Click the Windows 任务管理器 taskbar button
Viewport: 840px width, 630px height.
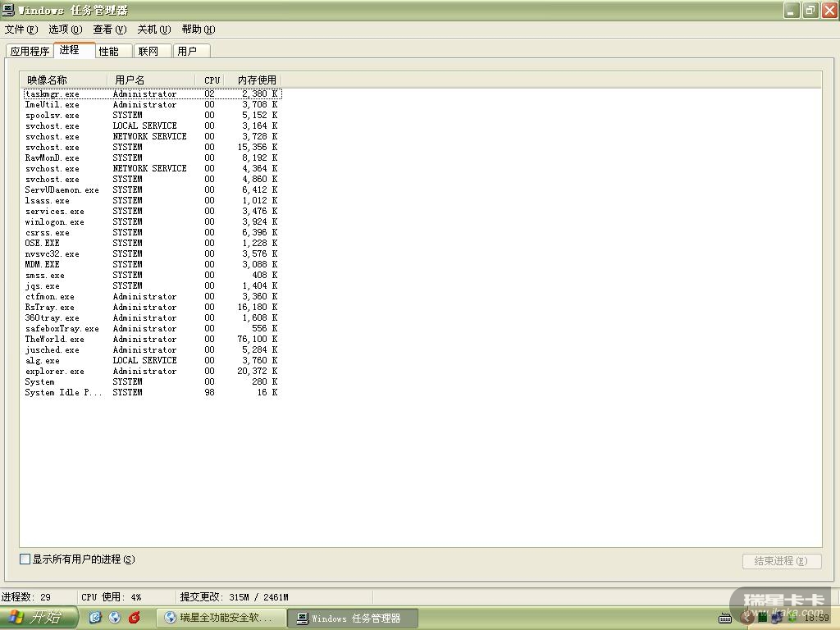[353, 619]
